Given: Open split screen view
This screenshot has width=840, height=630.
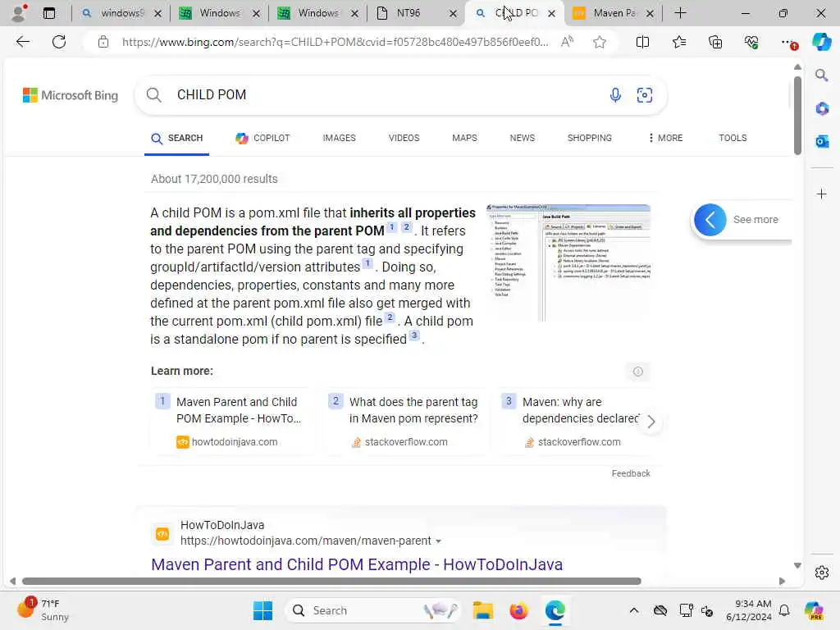Looking at the screenshot, I should click(642, 42).
